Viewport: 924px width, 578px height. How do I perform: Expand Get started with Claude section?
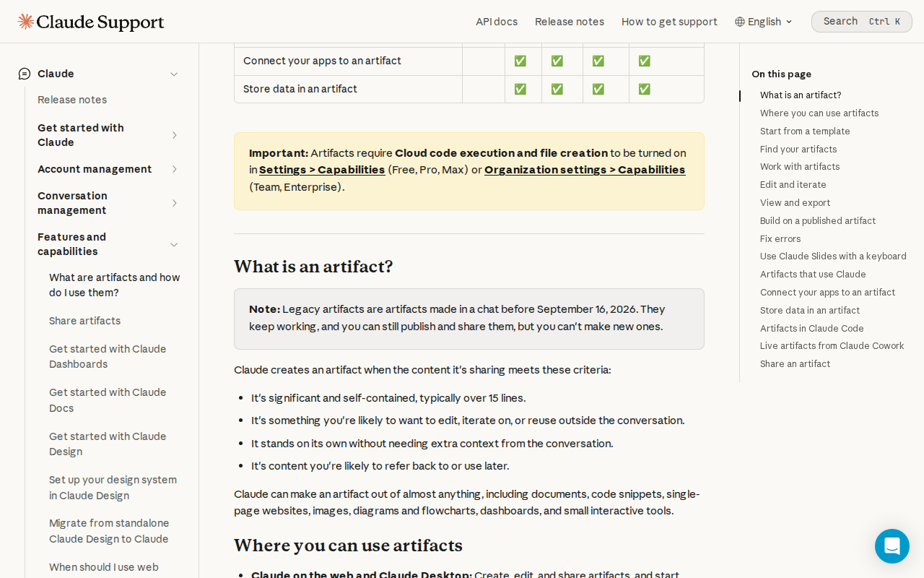(x=174, y=135)
